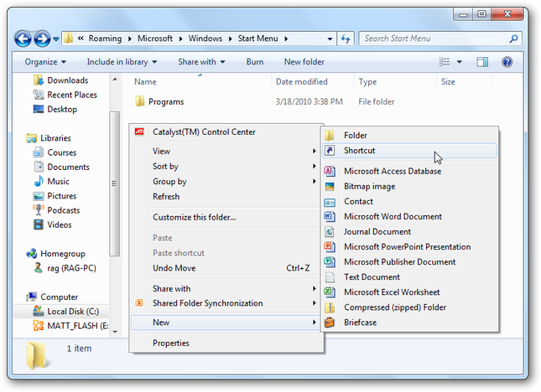Viewport: 541px width, 392px height.
Task: Select Downloads in navigation pane
Action: pyautogui.click(x=61, y=81)
